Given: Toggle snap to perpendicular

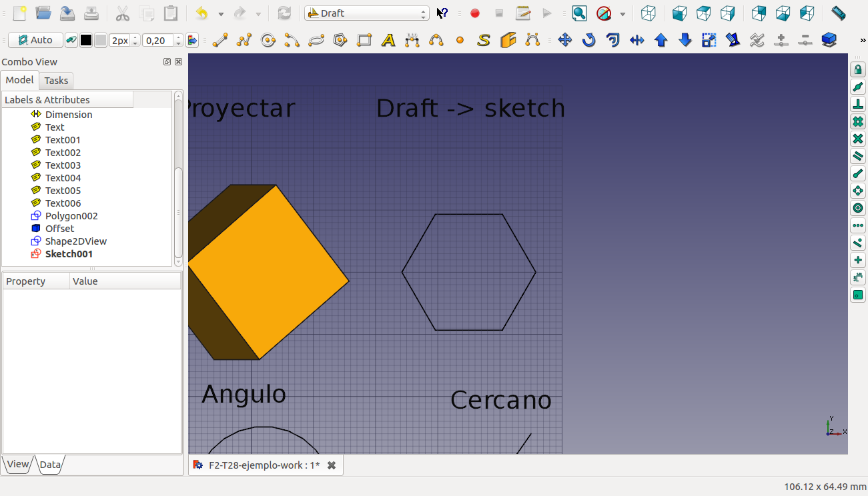Looking at the screenshot, I should point(858,104).
